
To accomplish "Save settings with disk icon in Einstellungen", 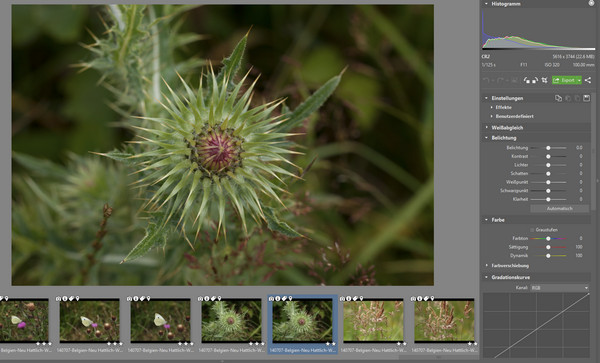I will [586, 98].
